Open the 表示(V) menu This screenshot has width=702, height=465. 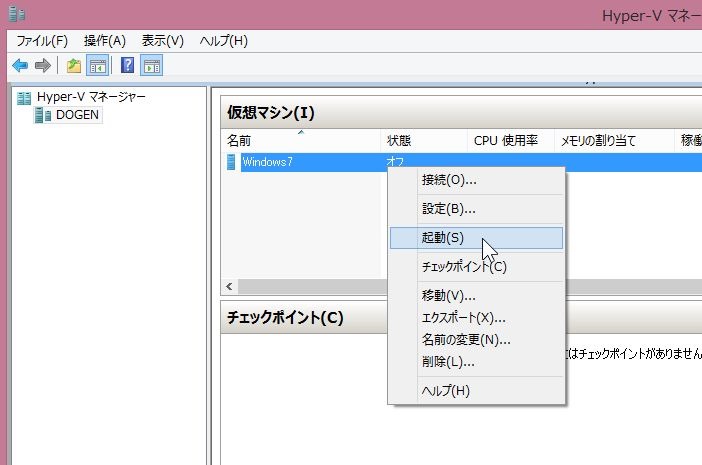pyautogui.click(x=163, y=41)
